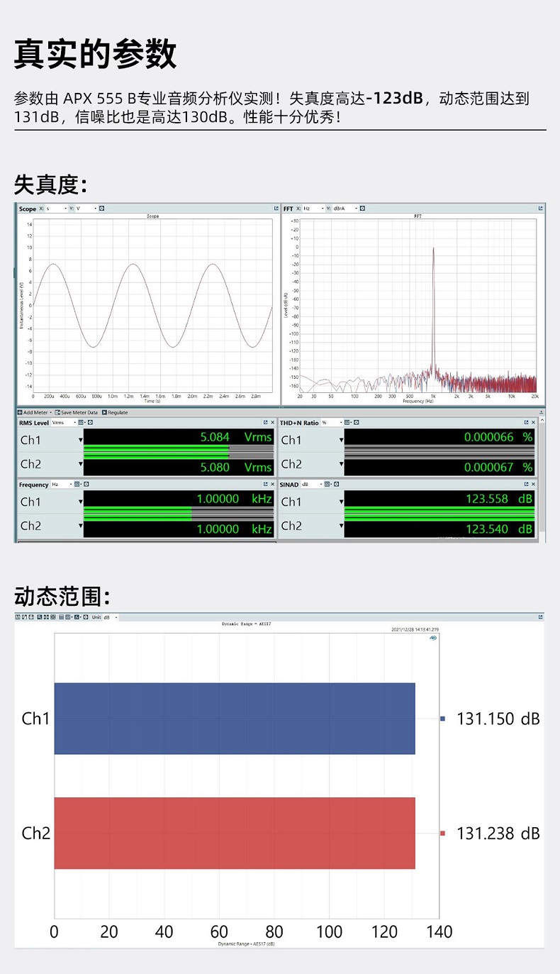Screen dimensions: 560x974
Task: Pop out the Frequency meter
Action: pyautogui.click(x=265, y=485)
